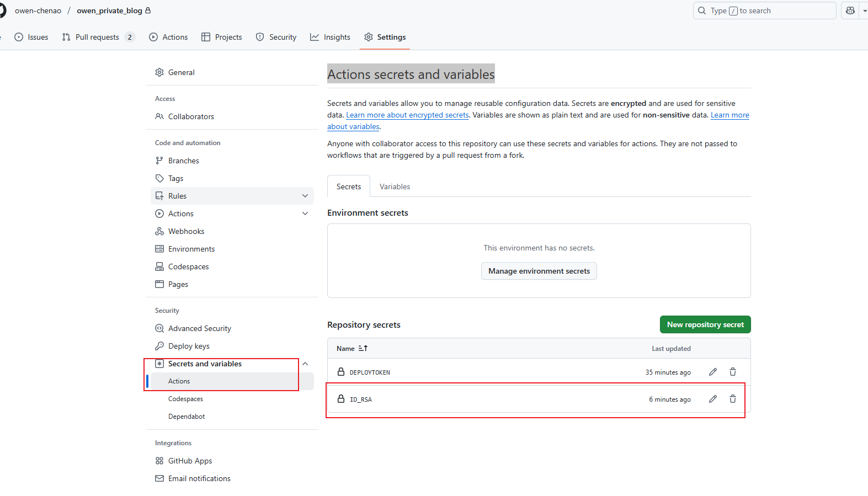Viewport: 868px width, 496px height.
Task: Click the Secrets and variables asterisk icon
Action: [159, 364]
